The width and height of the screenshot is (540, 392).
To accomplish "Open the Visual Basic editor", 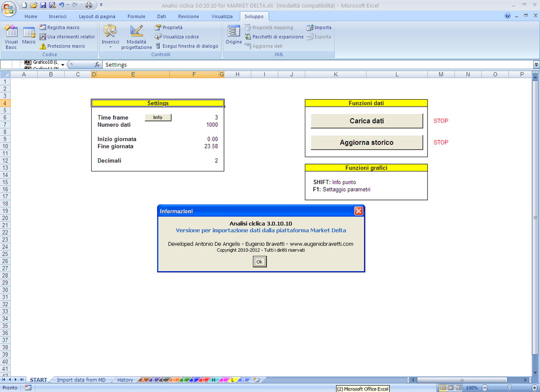I will [11, 37].
